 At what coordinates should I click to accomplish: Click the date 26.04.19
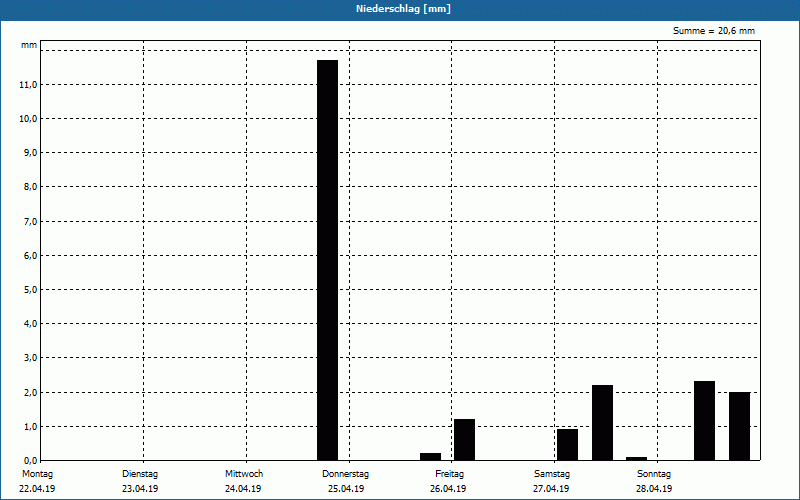coord(448,489)
